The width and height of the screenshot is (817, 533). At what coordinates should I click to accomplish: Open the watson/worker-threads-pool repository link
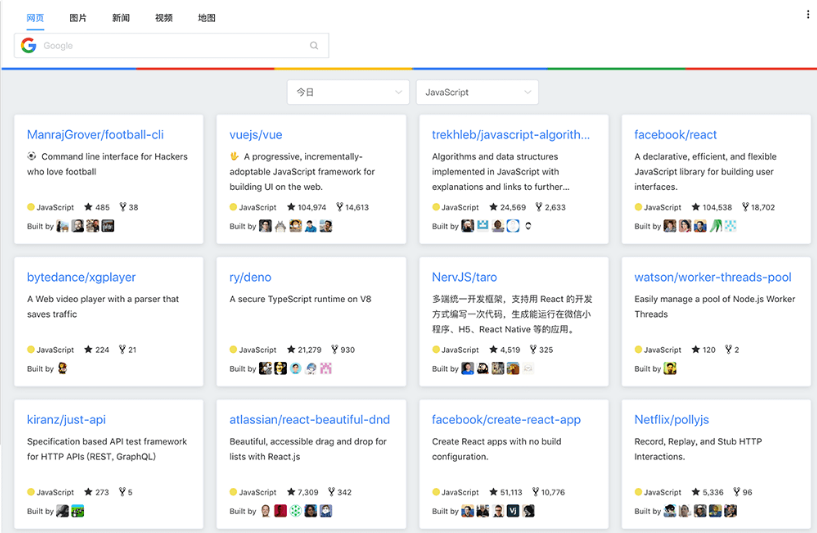point(713,277)
